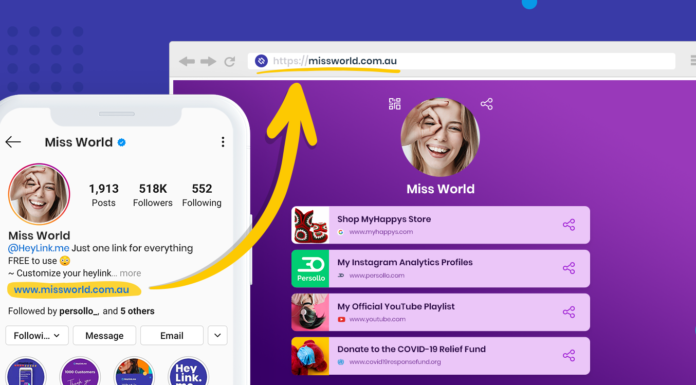Image resolution: width=696 pixels, height=385 pixels.
Task: Open the QR code icon beside the profile photo
Action: 395,104
